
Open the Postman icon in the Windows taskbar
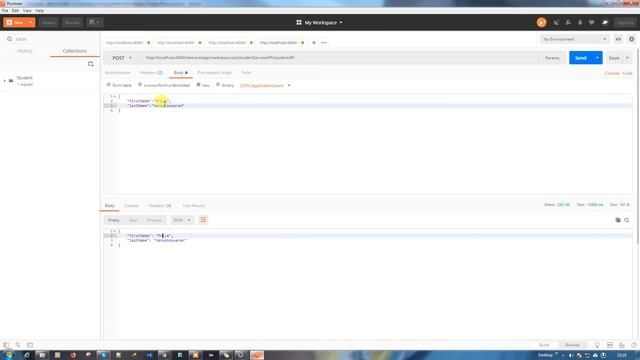[x=257, y=355]
